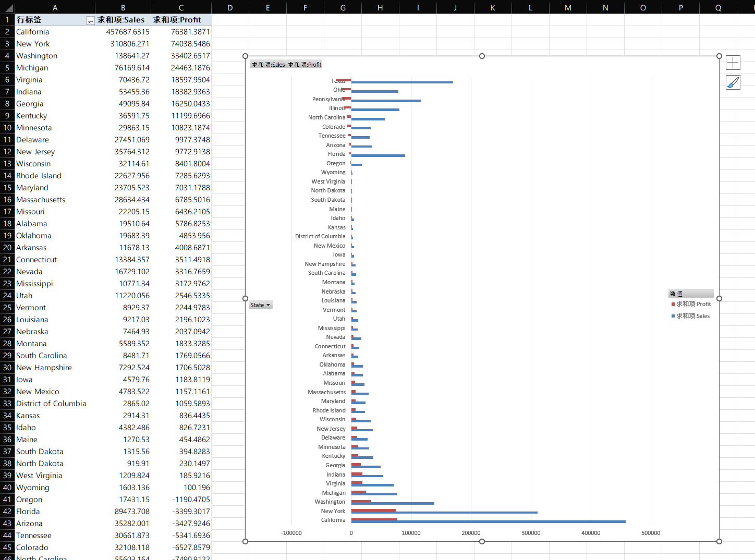Select row 20 header for Arkansas

coord(7,248)
